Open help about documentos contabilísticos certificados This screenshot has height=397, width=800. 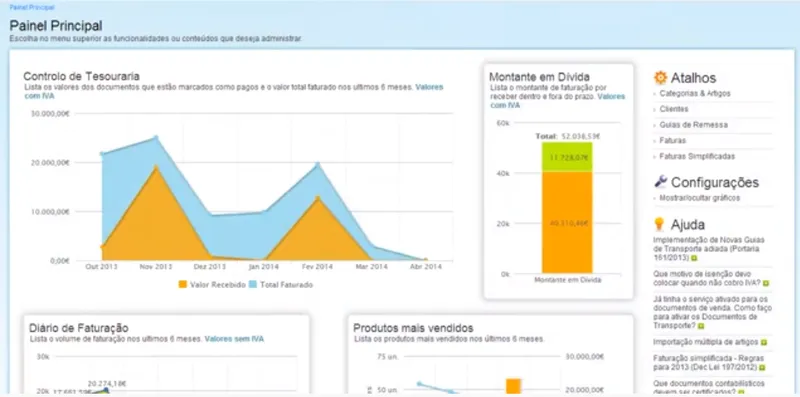(x=709, y=387)
